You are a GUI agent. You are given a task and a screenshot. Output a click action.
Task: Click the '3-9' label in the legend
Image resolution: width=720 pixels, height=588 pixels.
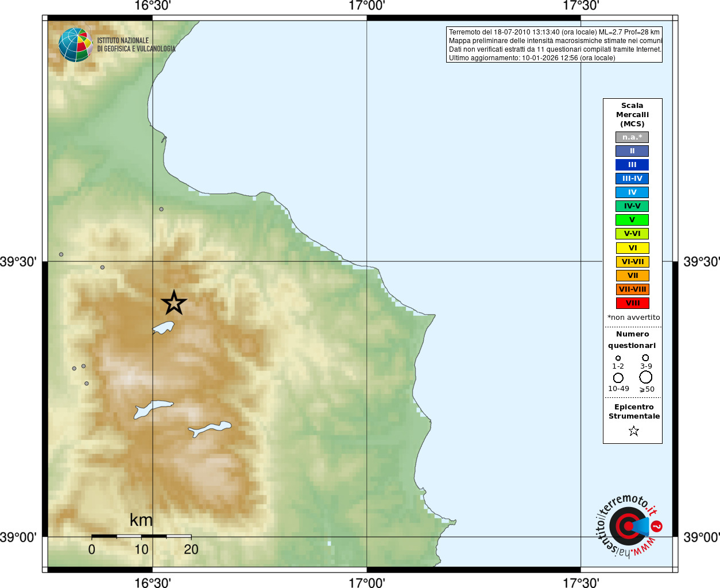(646, 366)
